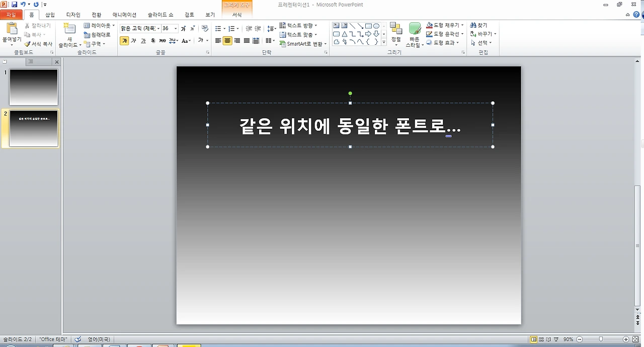
Task: Select the italic formatting icon
Action: click(x=134, y=41)
